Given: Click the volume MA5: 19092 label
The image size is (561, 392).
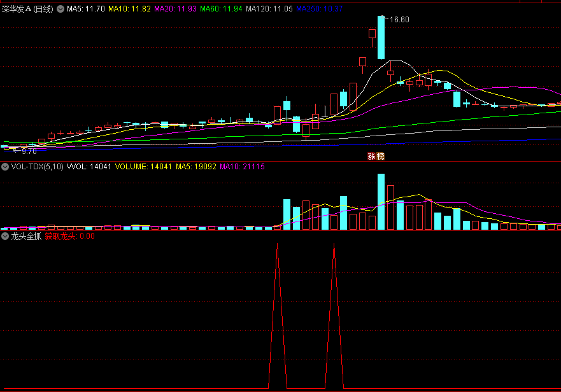Looking at the screenshot, I should tap(196, 167).
